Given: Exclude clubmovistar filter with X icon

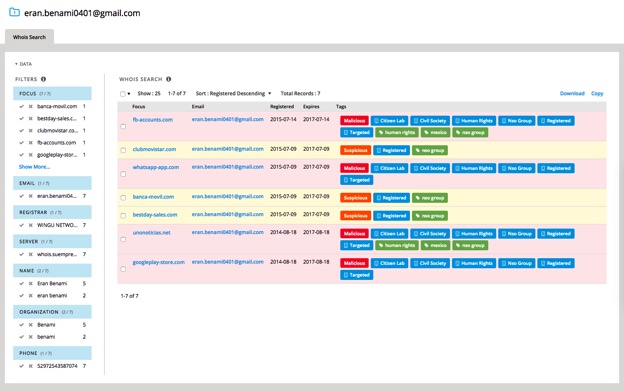Looking at the screenshot, I should (x=30, y=130).
